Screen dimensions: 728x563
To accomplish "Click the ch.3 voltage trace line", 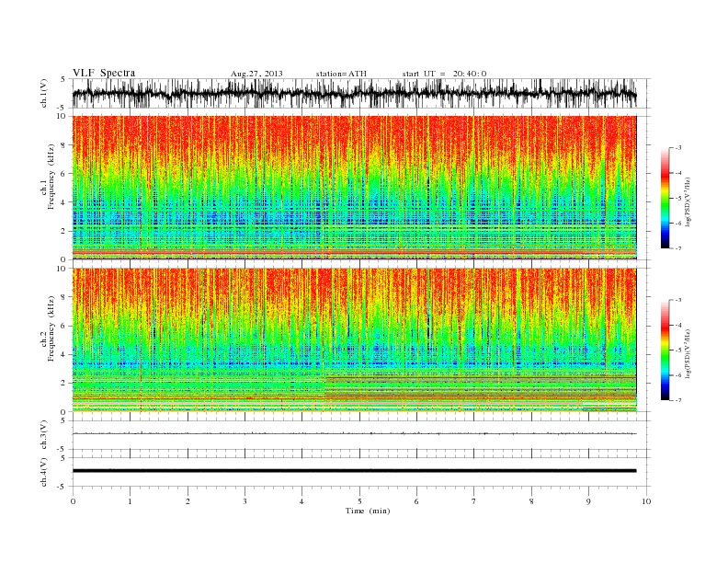I will (x=354, y=433).
